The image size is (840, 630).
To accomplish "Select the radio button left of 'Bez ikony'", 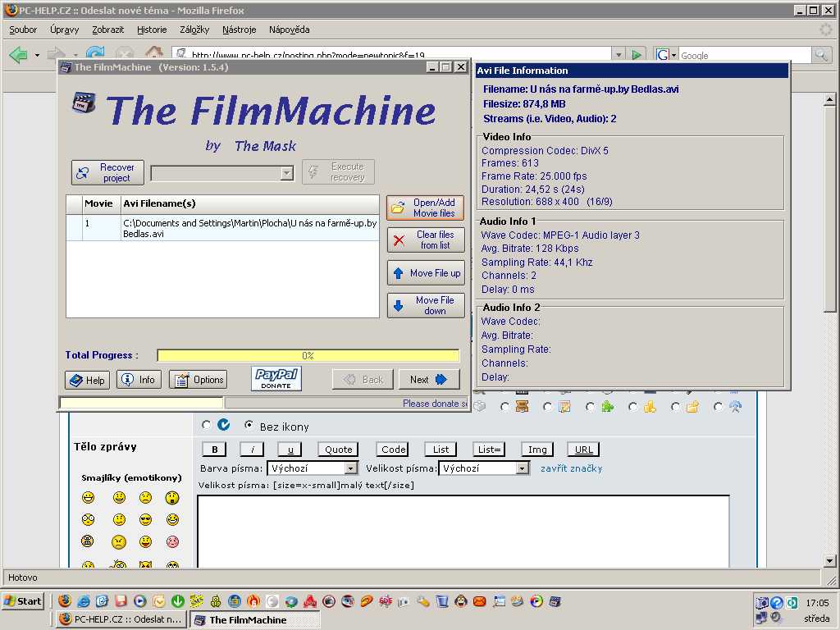I will pyautogui.click(x=206, y=426).
